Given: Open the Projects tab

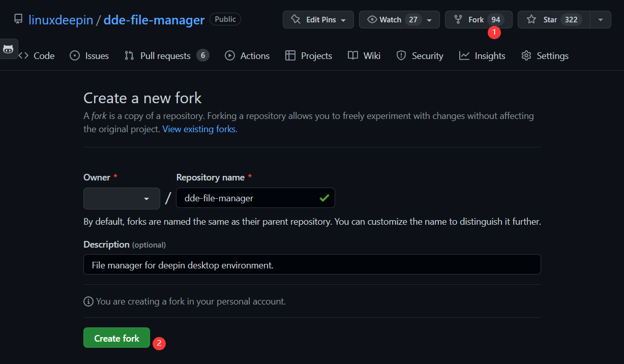Looking at the screenshot, I should coord(309,56).
